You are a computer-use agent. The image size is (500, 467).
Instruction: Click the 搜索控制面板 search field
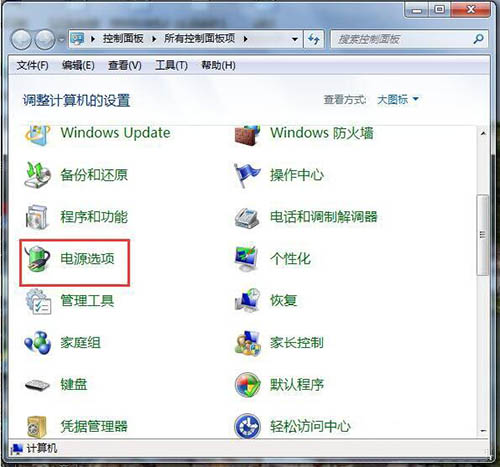403,39
